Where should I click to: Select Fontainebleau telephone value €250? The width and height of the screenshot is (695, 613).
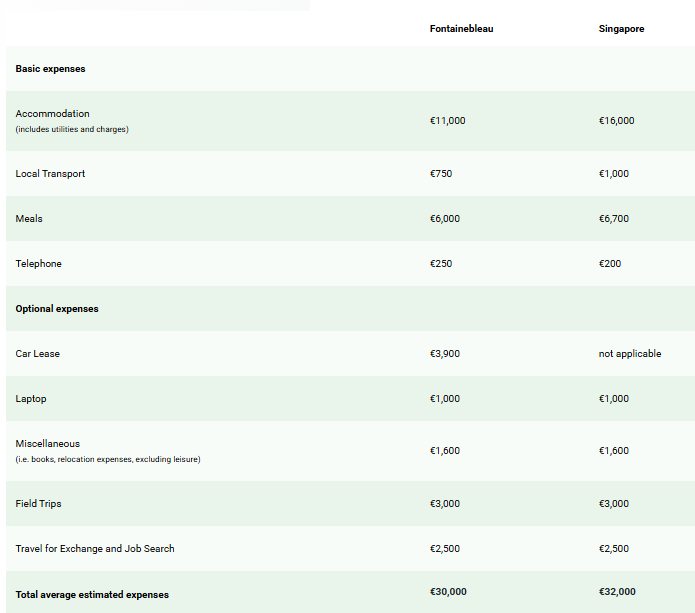click(x=441, y=264)
